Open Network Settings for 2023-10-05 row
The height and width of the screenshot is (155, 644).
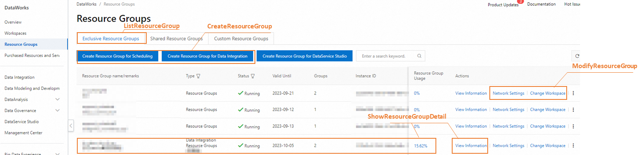(508, 145)
